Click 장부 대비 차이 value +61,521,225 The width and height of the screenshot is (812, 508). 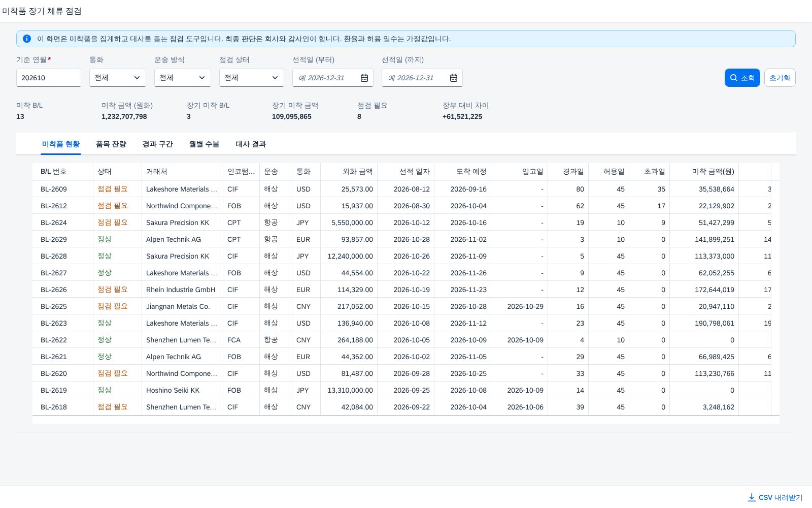(462, 116)
